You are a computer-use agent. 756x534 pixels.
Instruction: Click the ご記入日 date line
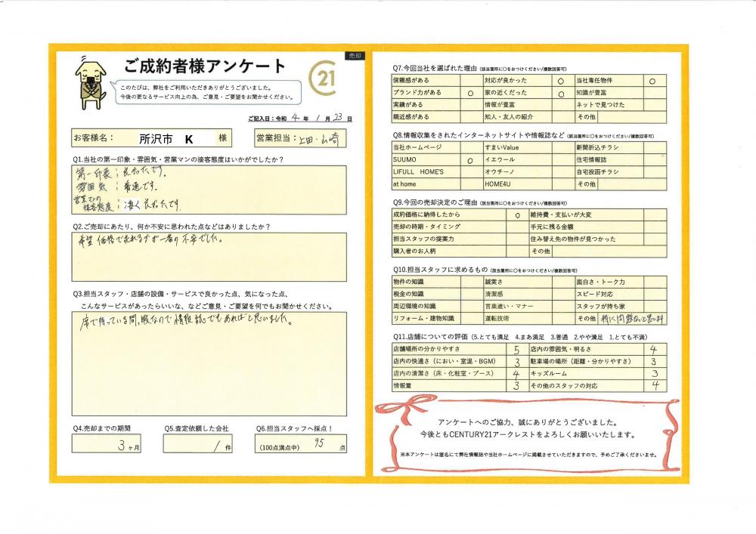[299, 118]
